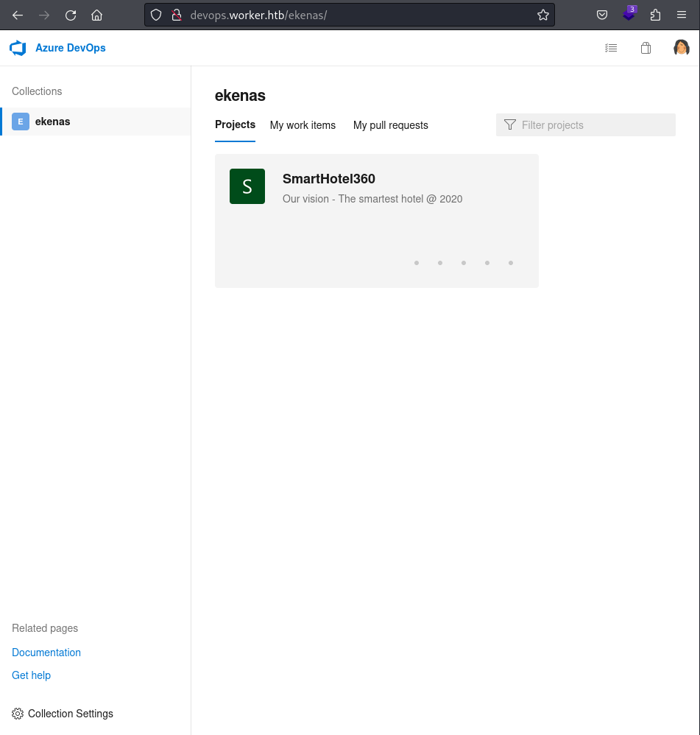Open the user profile avatar
The image size is (700, 735).
click(x=682, y=48)
